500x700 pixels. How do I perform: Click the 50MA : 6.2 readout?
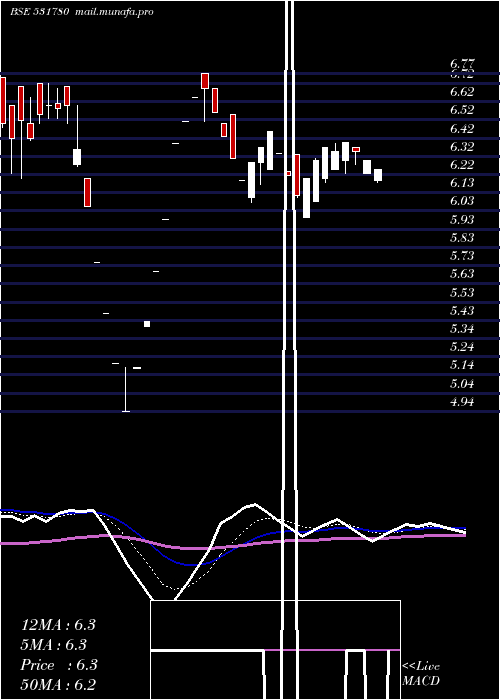(58, 685)
